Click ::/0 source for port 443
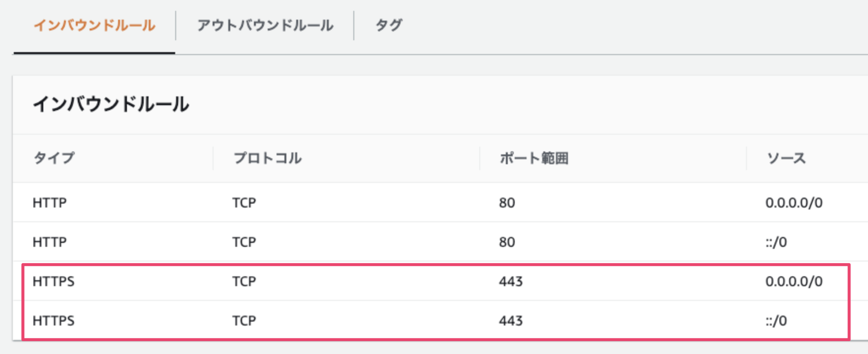 (776, 321)
